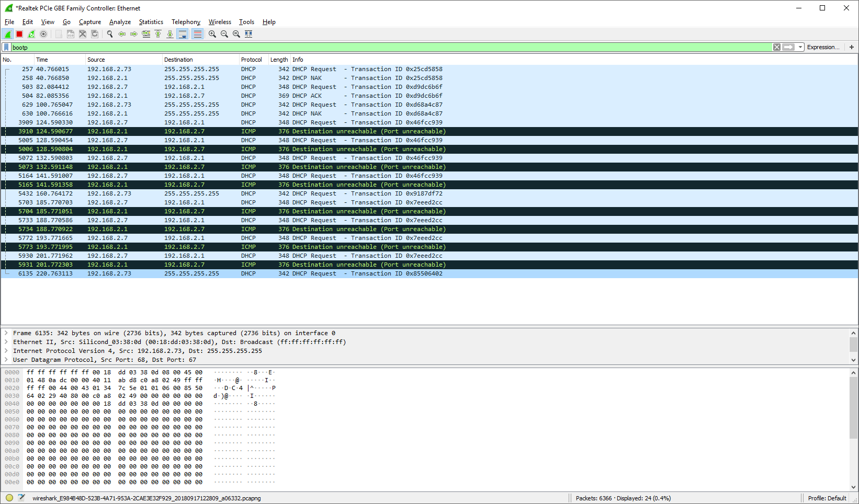The width and height of the screenshot is (859, 504).
Task: Expand the User Datagram Protocol details
Action: (6, 360)
